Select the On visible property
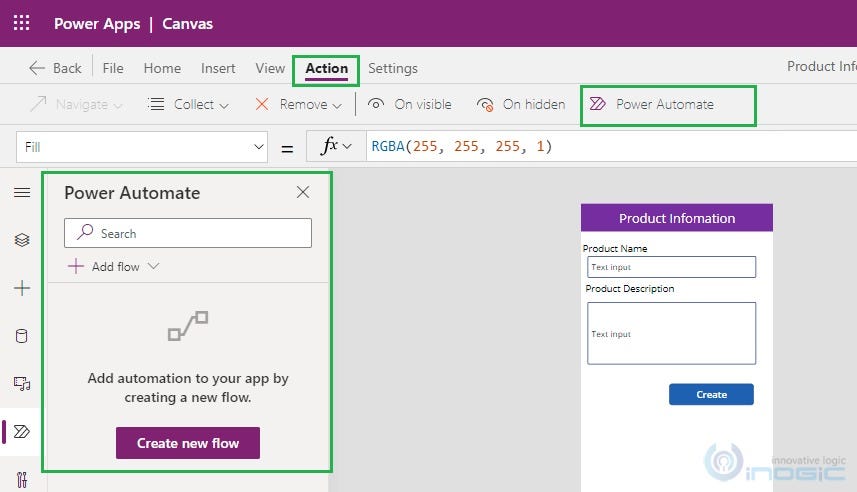Screen dimensions: 857x492 point(410,104)
